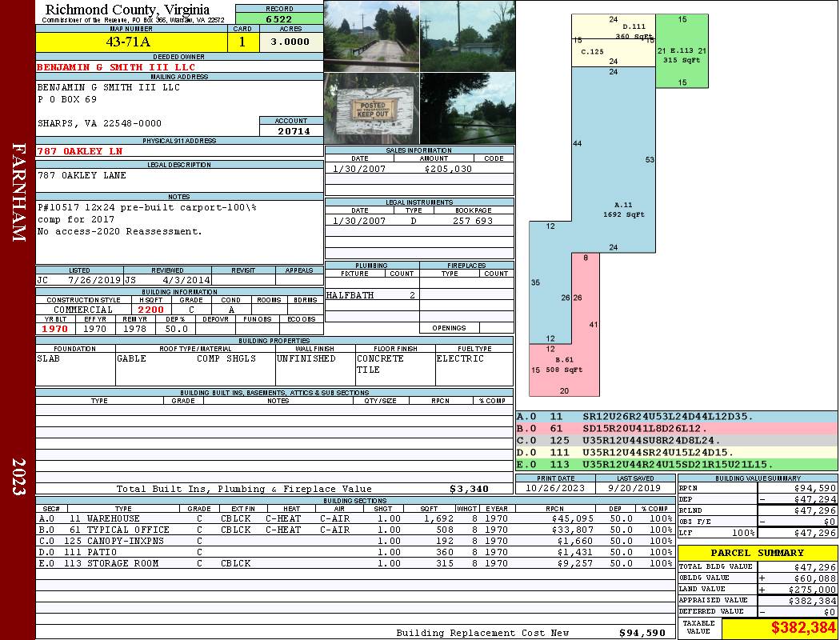Click Total Built Ins value $3,340
Image resolution: width=840 pixels, height=640 pixels.
click(x=469, y=489)
